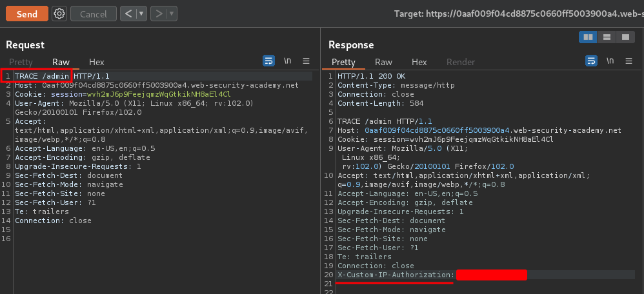The height and width of the screenshot is (294, 644).
Task: Select side-by-side layout view icon
Action: pos(588,37)
